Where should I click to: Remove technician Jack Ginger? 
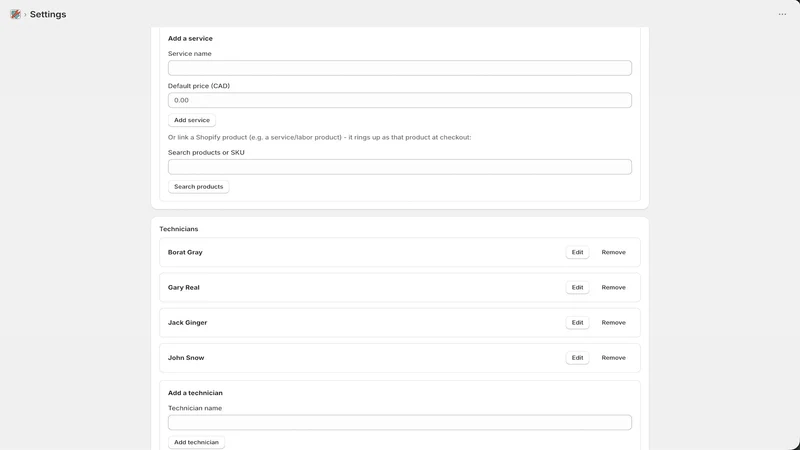(613, 322)
